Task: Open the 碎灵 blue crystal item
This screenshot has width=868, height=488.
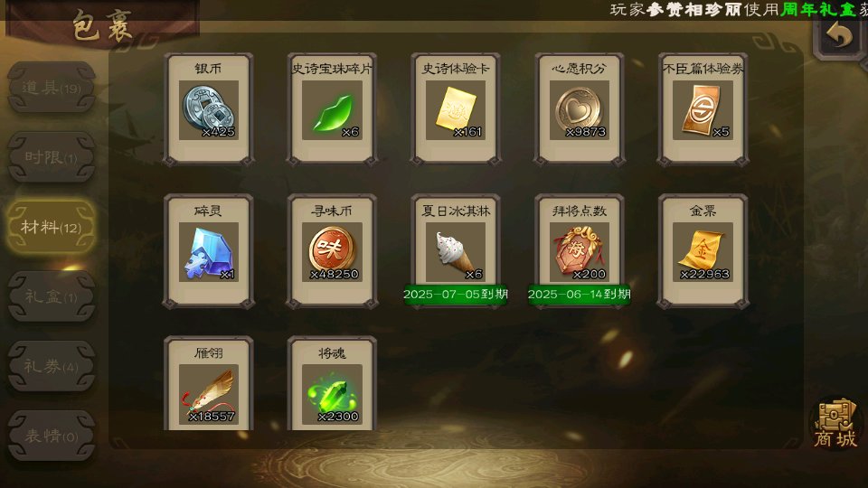Action: (x=209, y=251)
